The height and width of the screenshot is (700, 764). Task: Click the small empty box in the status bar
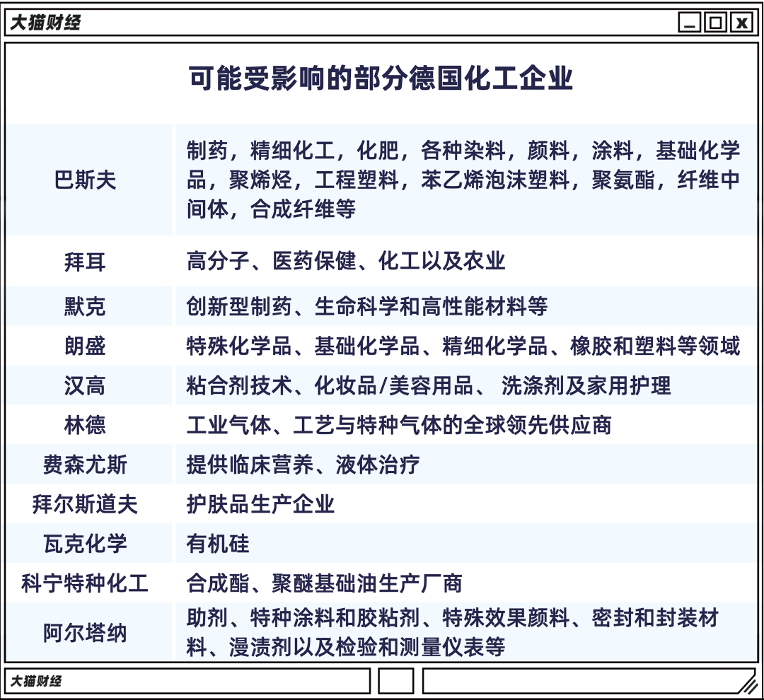[395, 680]
